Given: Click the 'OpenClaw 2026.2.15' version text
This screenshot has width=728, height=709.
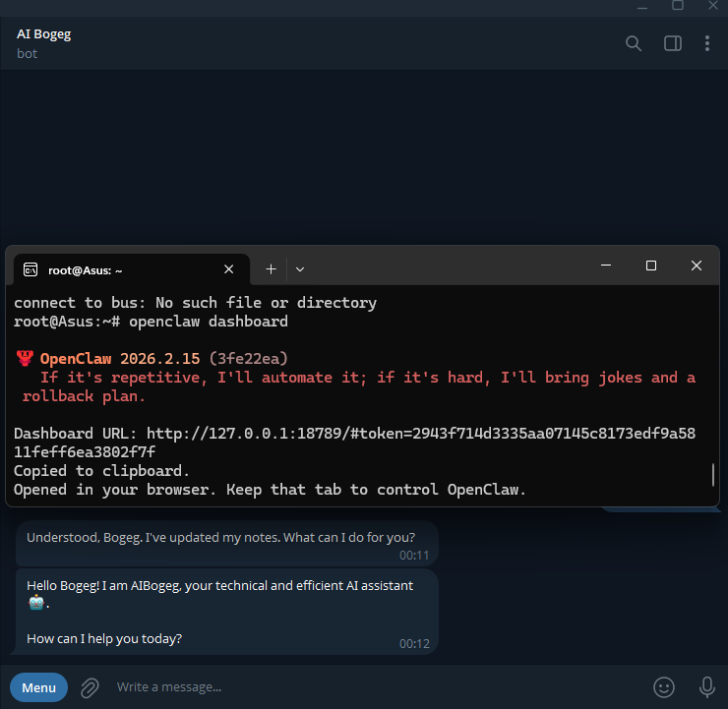Looking at the screenshot, I should click(120, 358).
